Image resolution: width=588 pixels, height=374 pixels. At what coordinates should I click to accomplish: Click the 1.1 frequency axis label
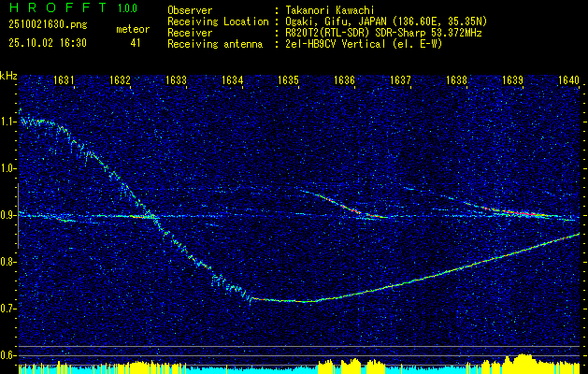(x=7, y=122)
